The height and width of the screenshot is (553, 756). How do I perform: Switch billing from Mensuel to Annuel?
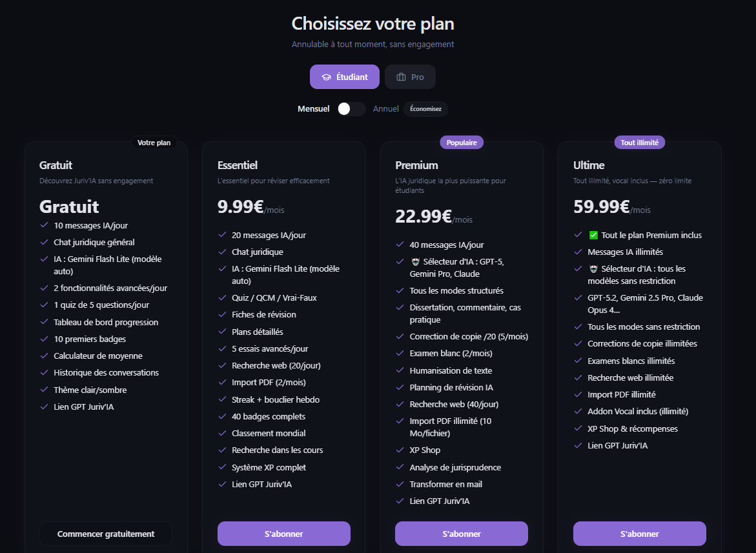(351, 108)
